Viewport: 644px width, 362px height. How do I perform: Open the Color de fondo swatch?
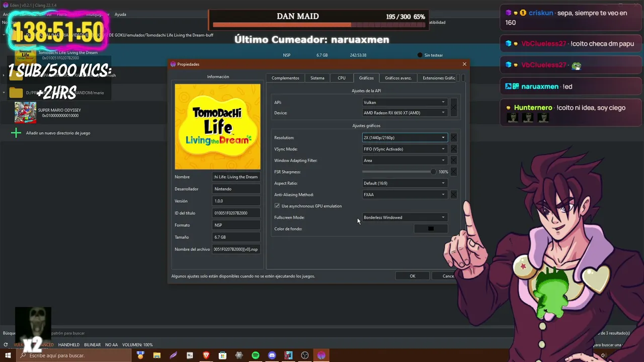[x=431, y=229]
